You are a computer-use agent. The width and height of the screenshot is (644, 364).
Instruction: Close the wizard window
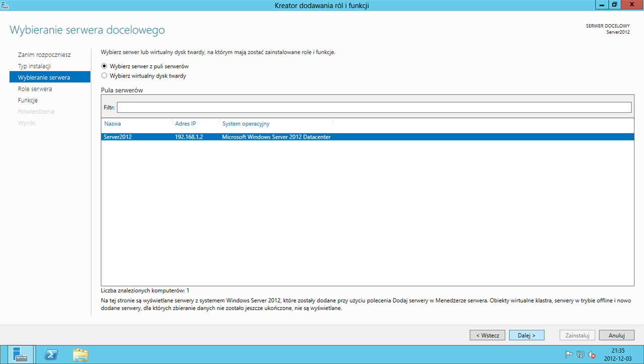pos(631,5)
